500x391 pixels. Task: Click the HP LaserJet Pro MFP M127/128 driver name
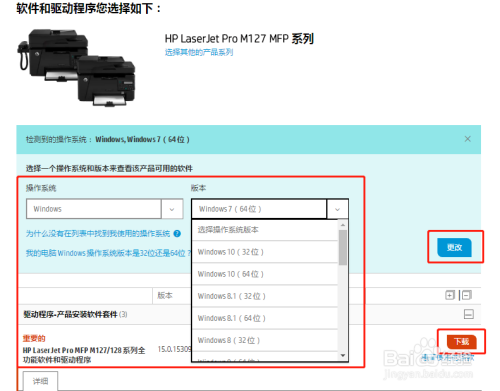click(x=84, y=355)
